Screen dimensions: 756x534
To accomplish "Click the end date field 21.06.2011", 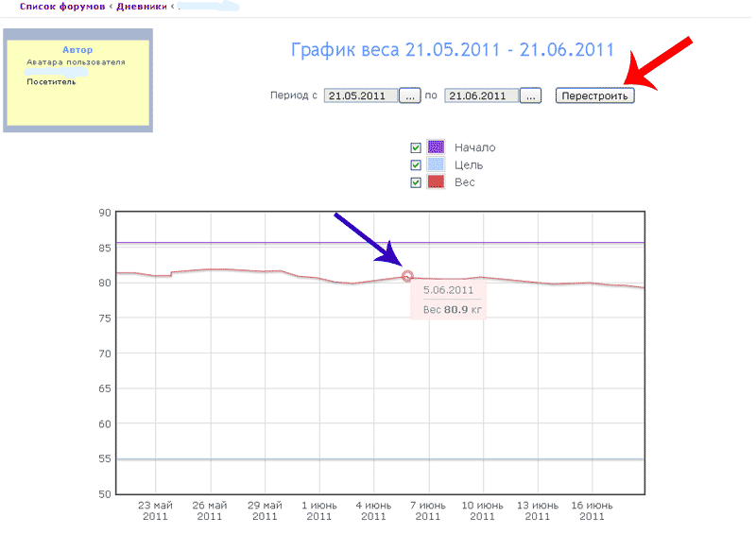I will click(x=481, y=95).
